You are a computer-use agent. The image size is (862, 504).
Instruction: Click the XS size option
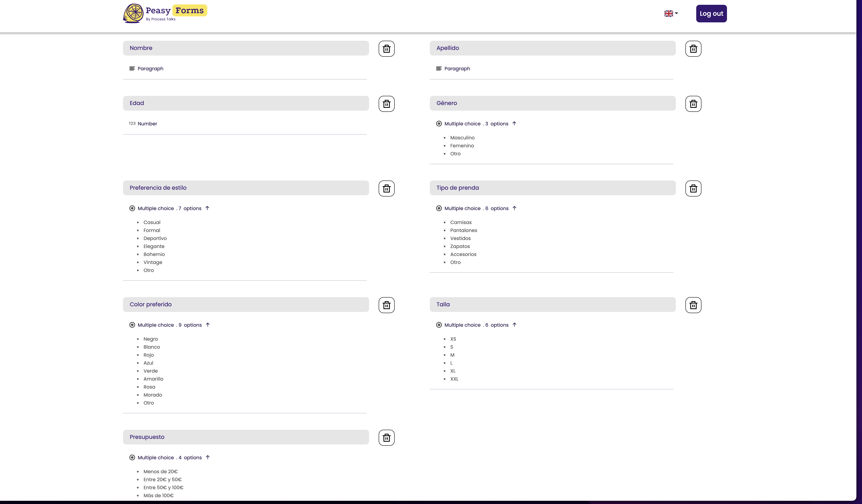[453, 339]
